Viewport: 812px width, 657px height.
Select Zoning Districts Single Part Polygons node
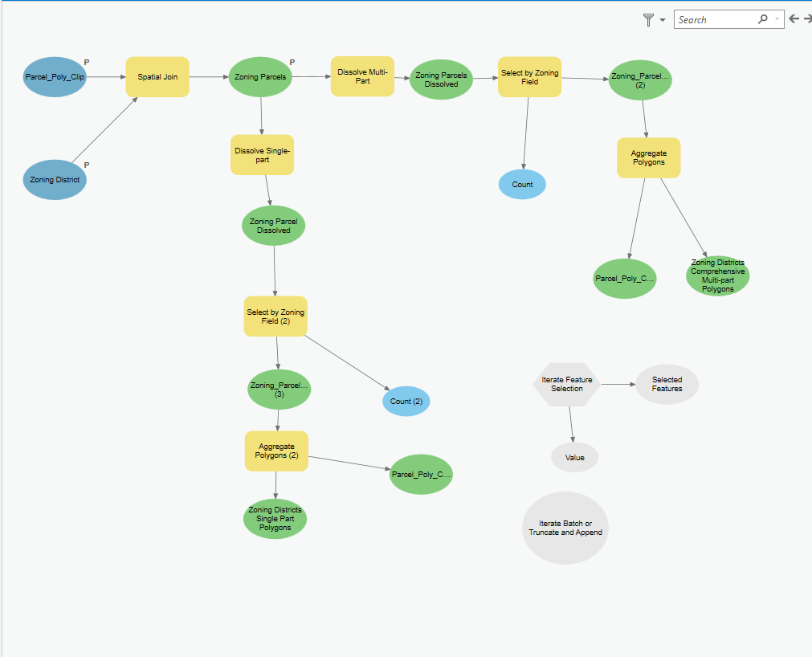pyautogui.click(x=275, y=519)
